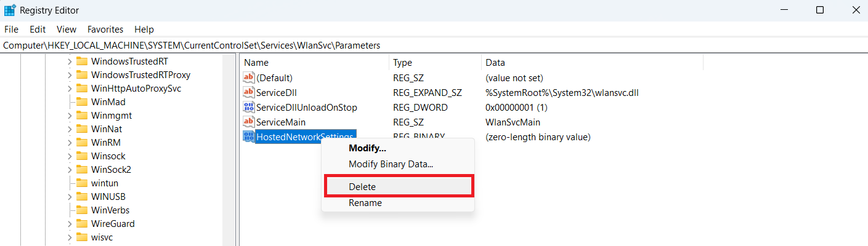Click the Winmgmt folder icon
This screenshot has width=868, height=246.
pyautogui.click(x=82, y=116)
